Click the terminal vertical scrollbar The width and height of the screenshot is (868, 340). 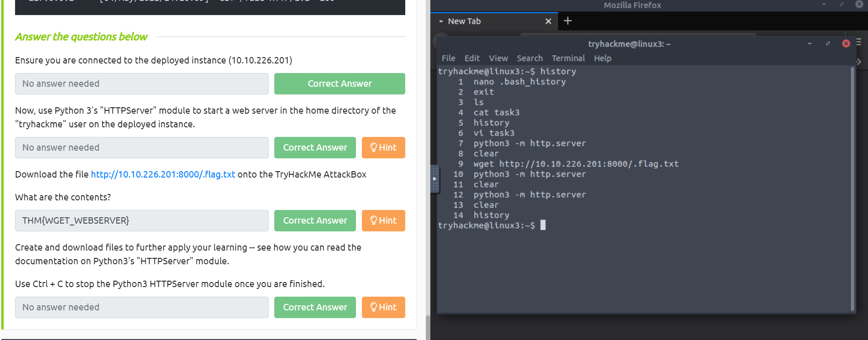coord(852,188)
